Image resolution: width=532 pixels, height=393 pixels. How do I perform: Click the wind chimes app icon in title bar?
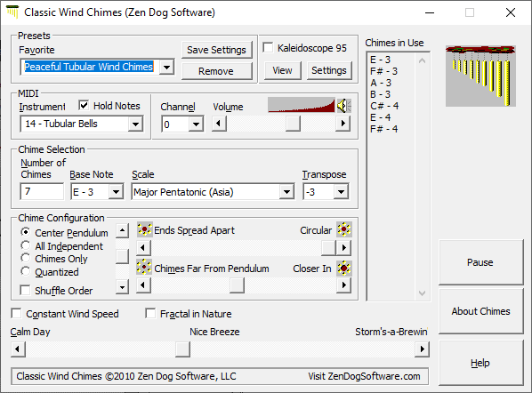coord(12,12)
